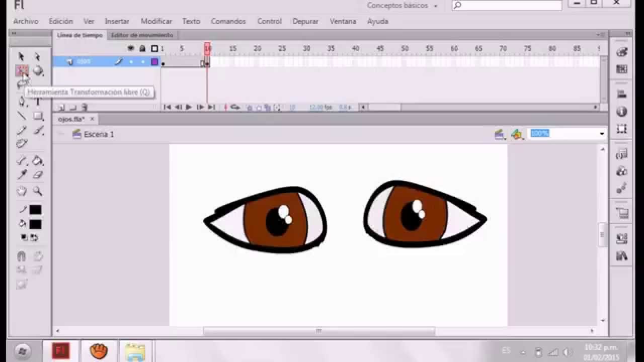Select the Brush tool

click(38, 130)
